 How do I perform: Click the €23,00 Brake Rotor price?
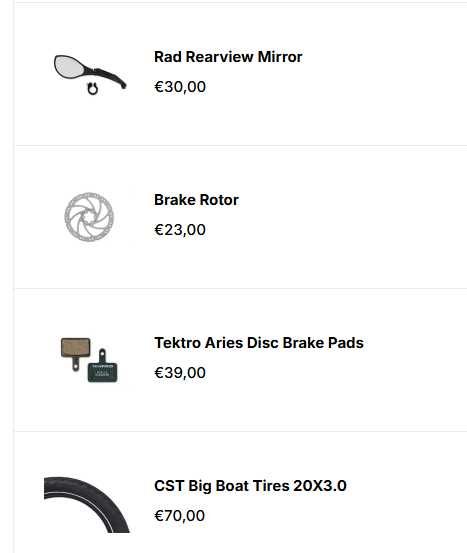(180, 230)
